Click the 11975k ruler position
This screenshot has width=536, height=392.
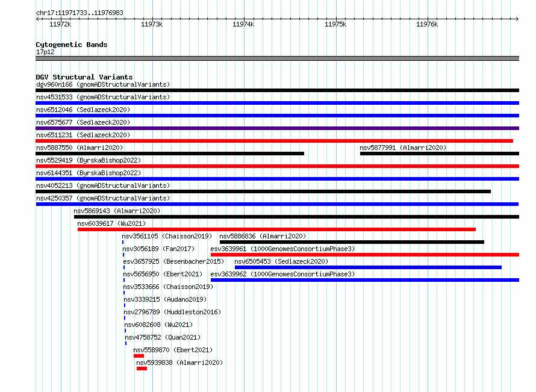pyautogui.click(x=335, y=24)
